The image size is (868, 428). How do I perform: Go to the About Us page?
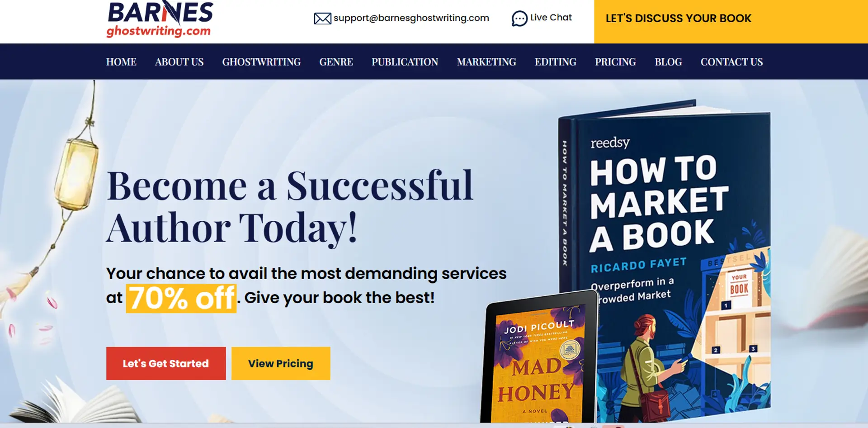pos(179,62)
